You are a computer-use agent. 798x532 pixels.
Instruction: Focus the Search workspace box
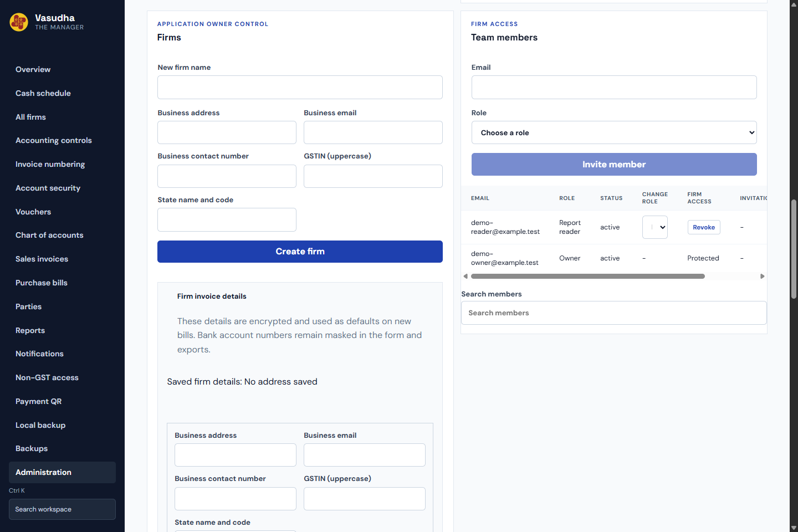[x=62, y=509]
